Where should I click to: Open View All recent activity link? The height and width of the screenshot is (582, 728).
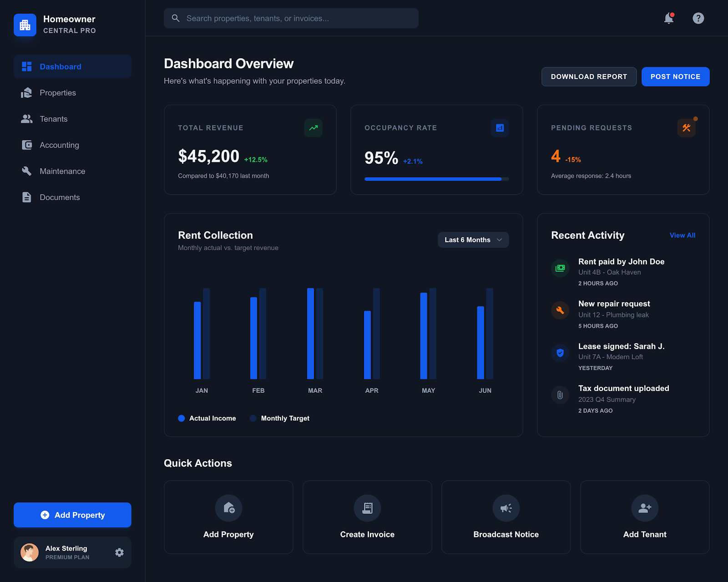pos(682,235)
